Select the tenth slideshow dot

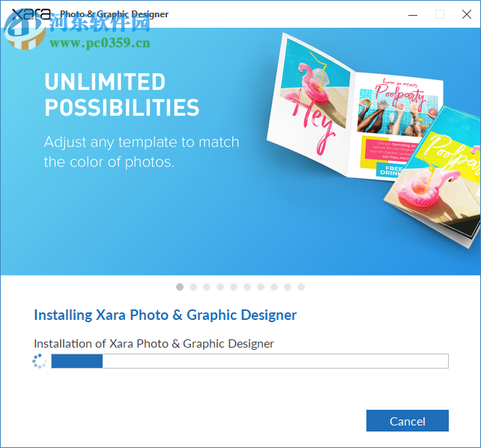click(x=301, y=287)
